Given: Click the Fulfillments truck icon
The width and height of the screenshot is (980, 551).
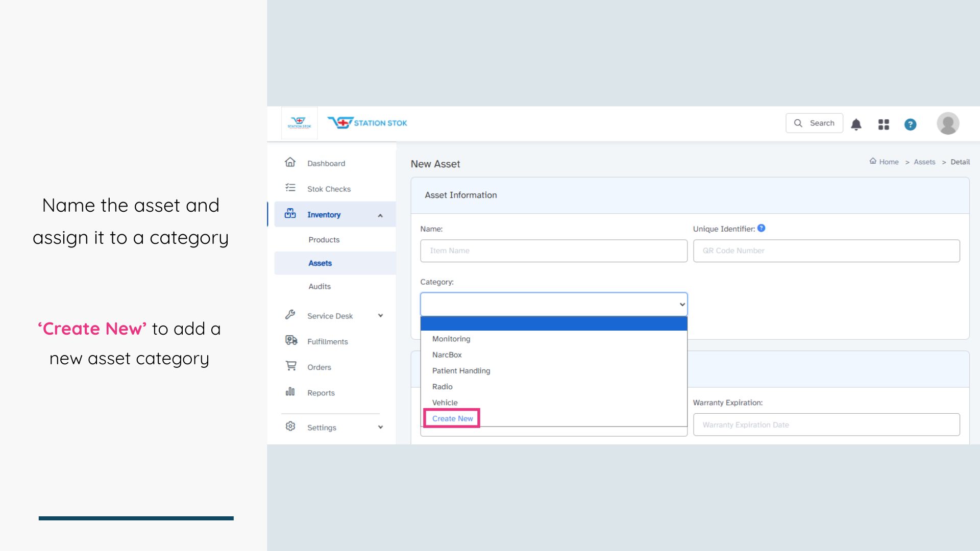Looking at the screenshot, I should click(x=291, y=340).
